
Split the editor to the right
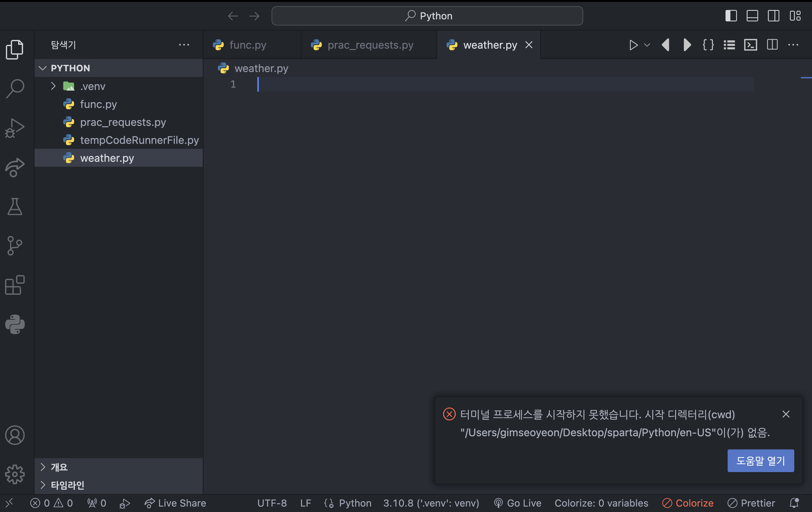click(x=772, y=45)
